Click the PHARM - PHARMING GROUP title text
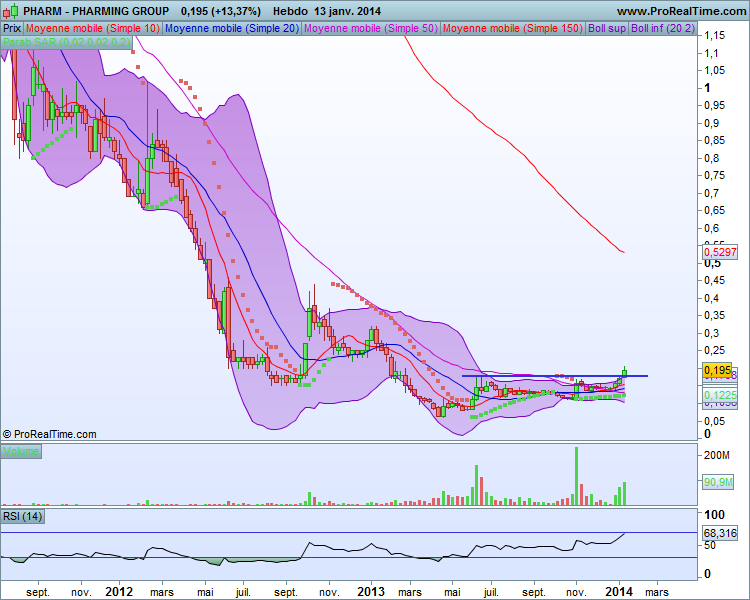Viewport: 750px width, 600px height. point(96,11)
